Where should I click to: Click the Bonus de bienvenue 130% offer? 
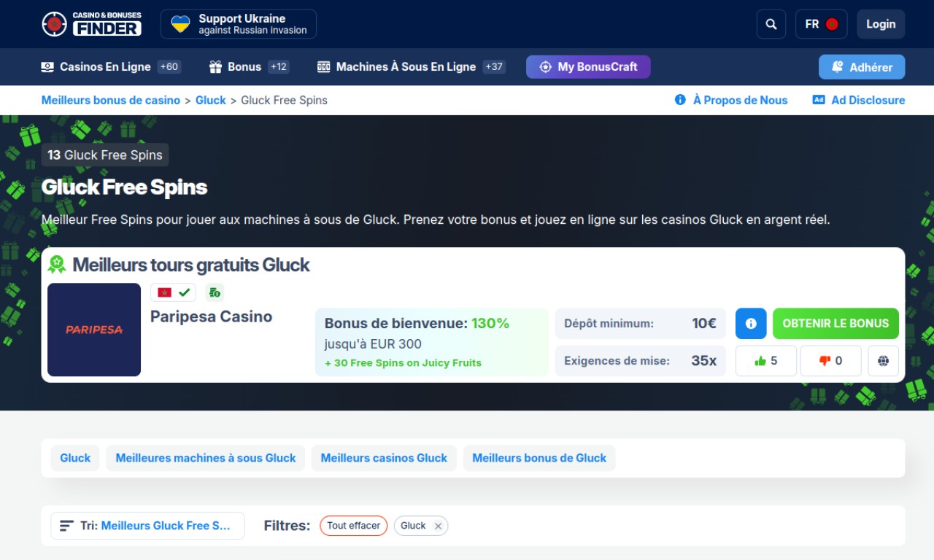click(432, 342)
